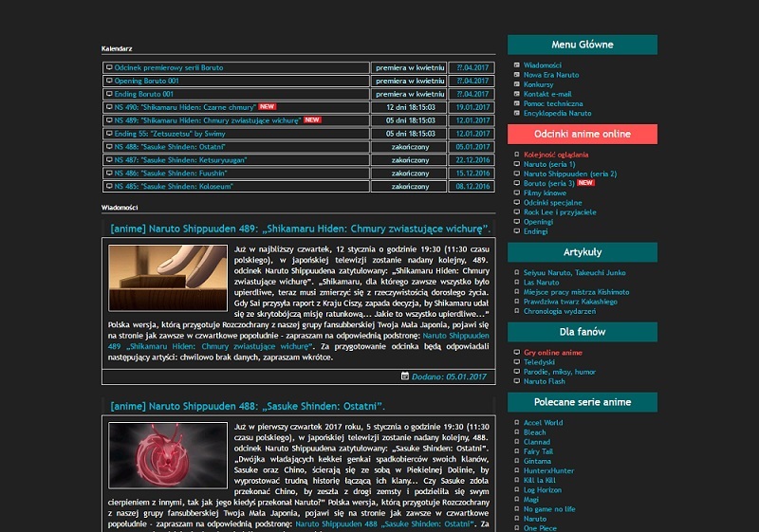Click NEW badge beside Boruto (seria 3)

(585, 183)
